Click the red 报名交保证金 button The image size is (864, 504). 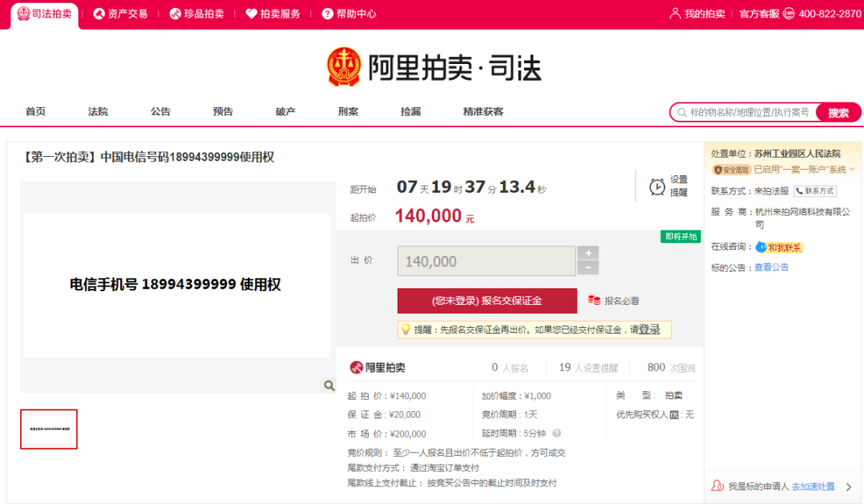tap(486, 300)
